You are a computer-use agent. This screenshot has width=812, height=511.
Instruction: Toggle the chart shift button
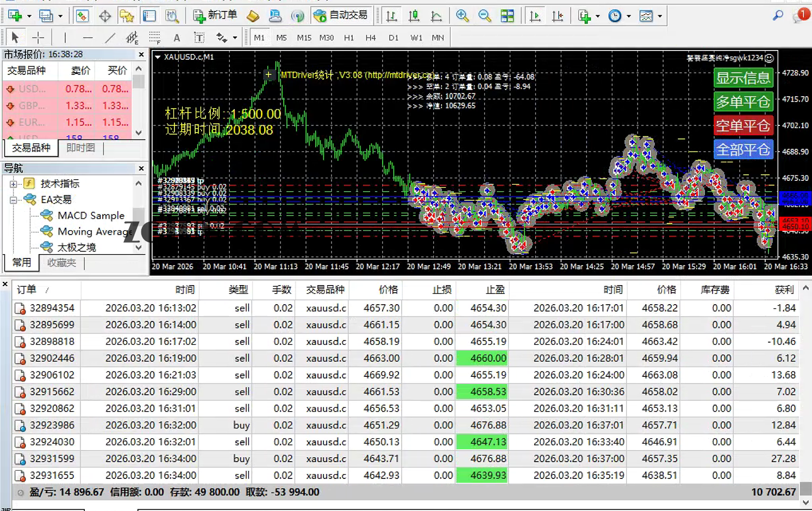pos(558,16)
